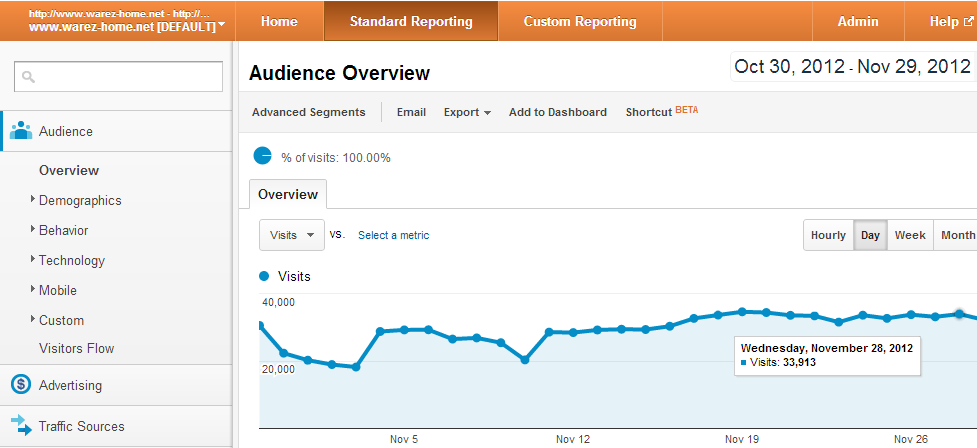Screen dimensions: 977x448
Task: Click the search magnifier icon in sidebar
Action: 29,77
